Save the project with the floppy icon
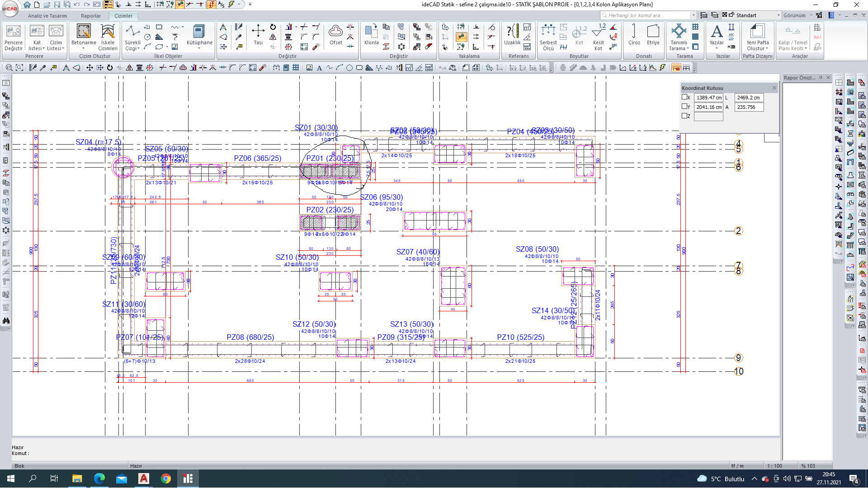 coord(57,5)
